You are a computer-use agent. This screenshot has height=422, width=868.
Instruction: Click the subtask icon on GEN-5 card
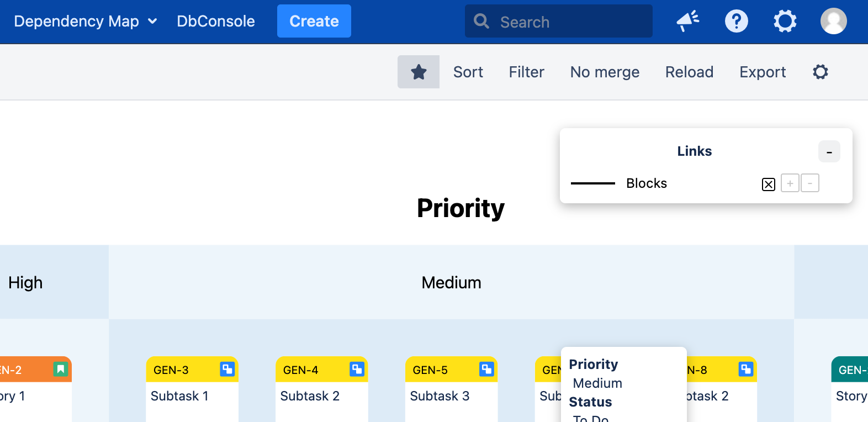tap(486, 369)
